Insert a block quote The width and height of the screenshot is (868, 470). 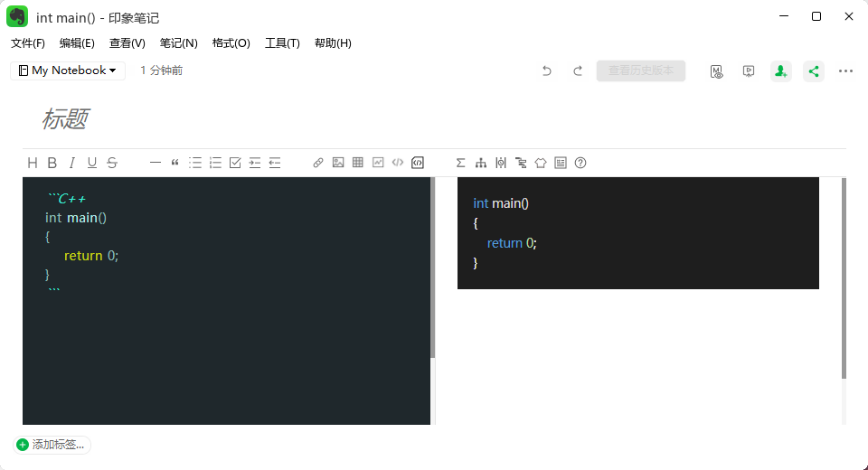175,163
